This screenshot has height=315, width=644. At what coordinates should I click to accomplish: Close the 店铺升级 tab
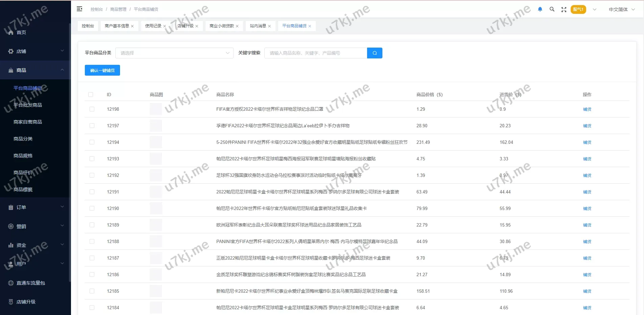coord(197,26)
